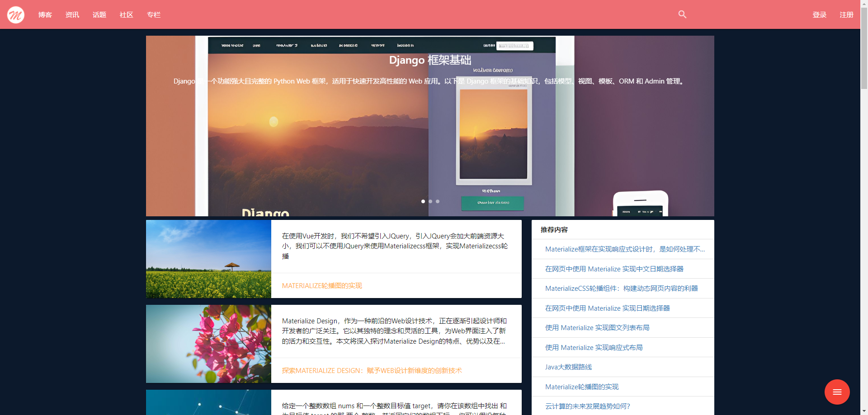Open the 专栏 nav item
Image resolution: width=868 pixels, height=415 pixels.
[x=154, y=15]
